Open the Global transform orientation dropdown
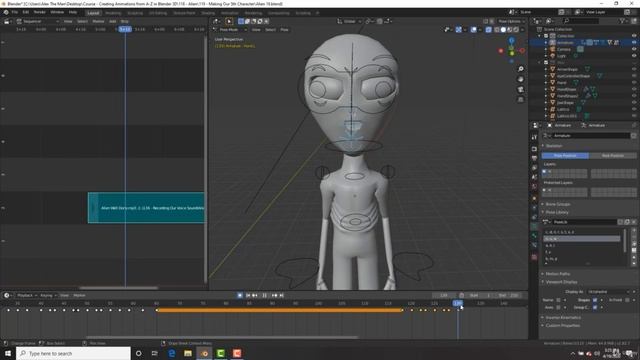This screenshot has width=640, height=360. 349,21
